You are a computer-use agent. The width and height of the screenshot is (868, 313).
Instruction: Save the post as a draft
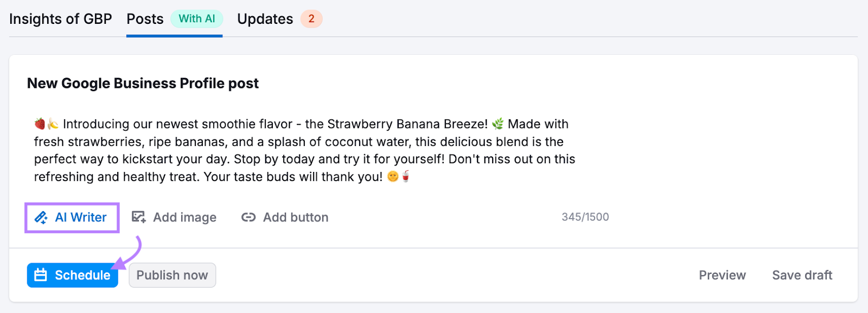[802, 275]
